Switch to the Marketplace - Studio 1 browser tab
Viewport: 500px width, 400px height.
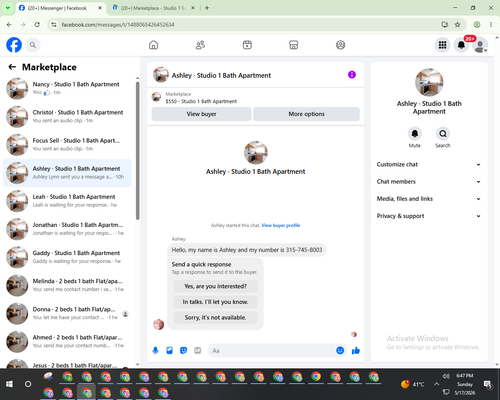click(153, 8)
